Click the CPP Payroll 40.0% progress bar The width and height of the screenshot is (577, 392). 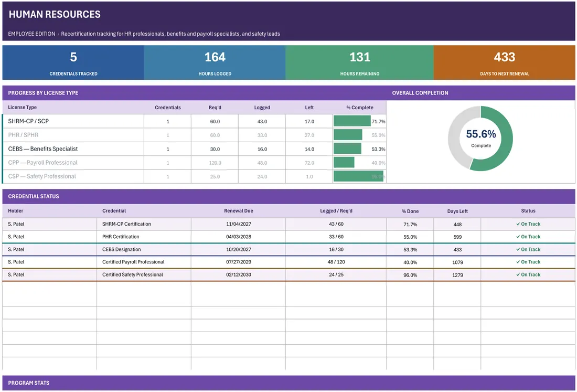(x=344, y=163)
